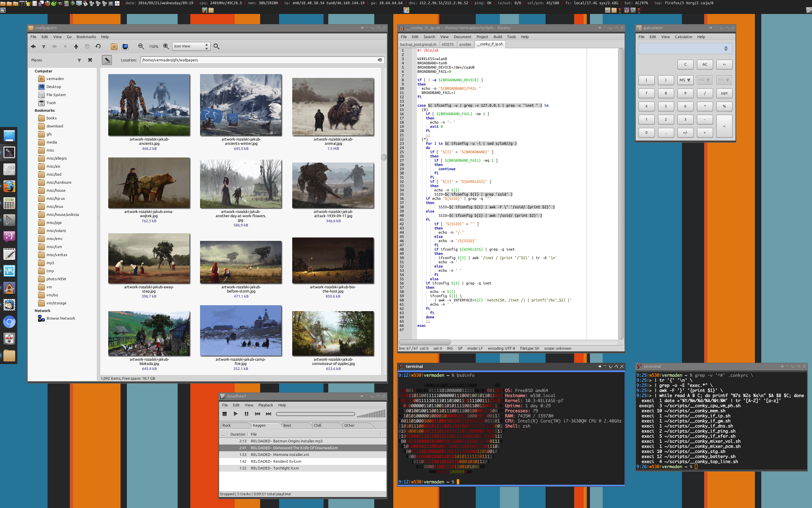Clear the location bar text
Screen dimensions: 812x508
click(x=380, y=60)
